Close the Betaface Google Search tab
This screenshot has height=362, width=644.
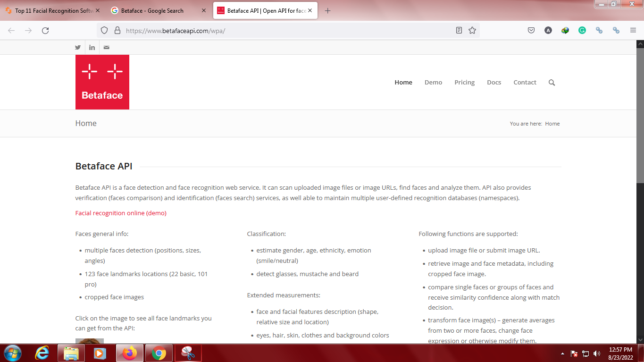[x=204, y=10]
